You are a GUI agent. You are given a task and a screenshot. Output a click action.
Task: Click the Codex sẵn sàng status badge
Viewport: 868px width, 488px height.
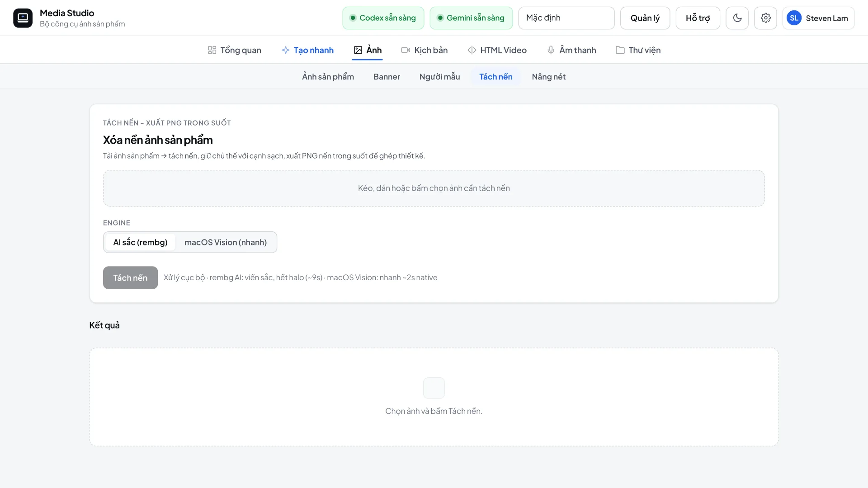[x=383, y=18]
